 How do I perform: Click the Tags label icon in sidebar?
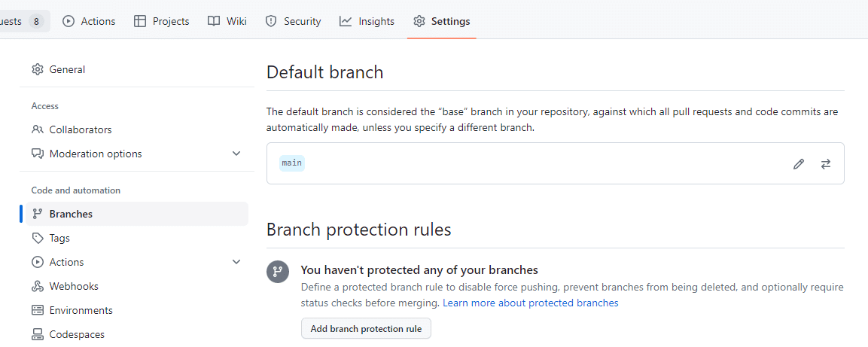pyautogui.click(x=38, y=238)
